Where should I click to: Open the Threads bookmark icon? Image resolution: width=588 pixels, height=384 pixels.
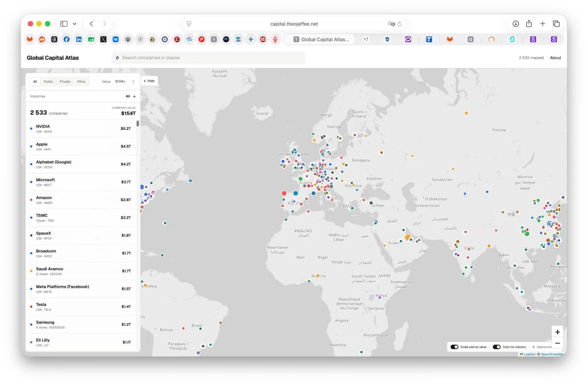[x=54, y=39]
